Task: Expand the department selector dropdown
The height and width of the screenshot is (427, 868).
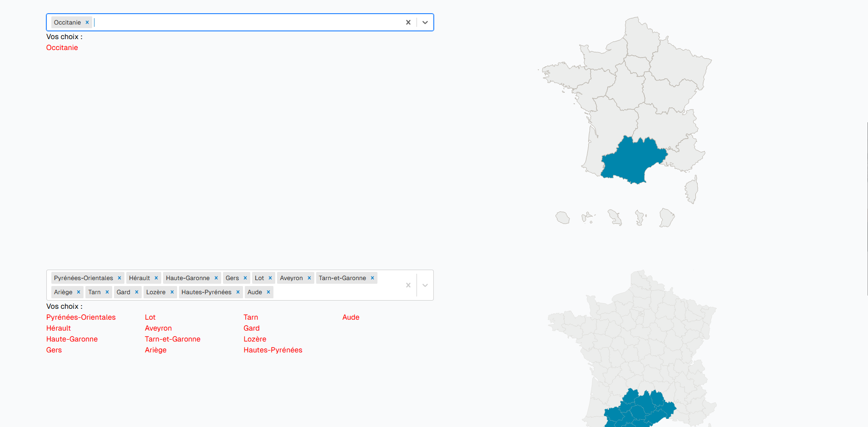Action: pos(425,285)
